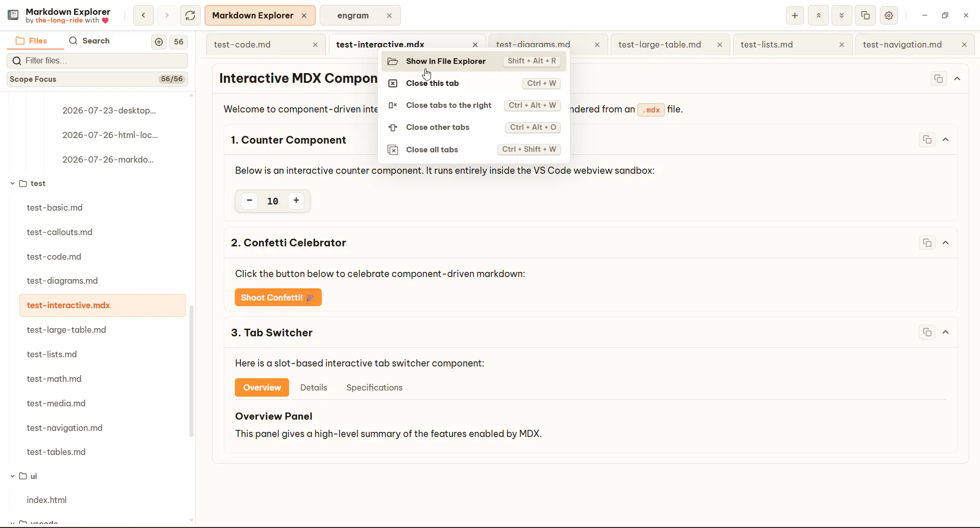Viewport: 980px width, 528px height.
Task: Open test-math.md in the file tree
Action: click(x=102, y=379)
